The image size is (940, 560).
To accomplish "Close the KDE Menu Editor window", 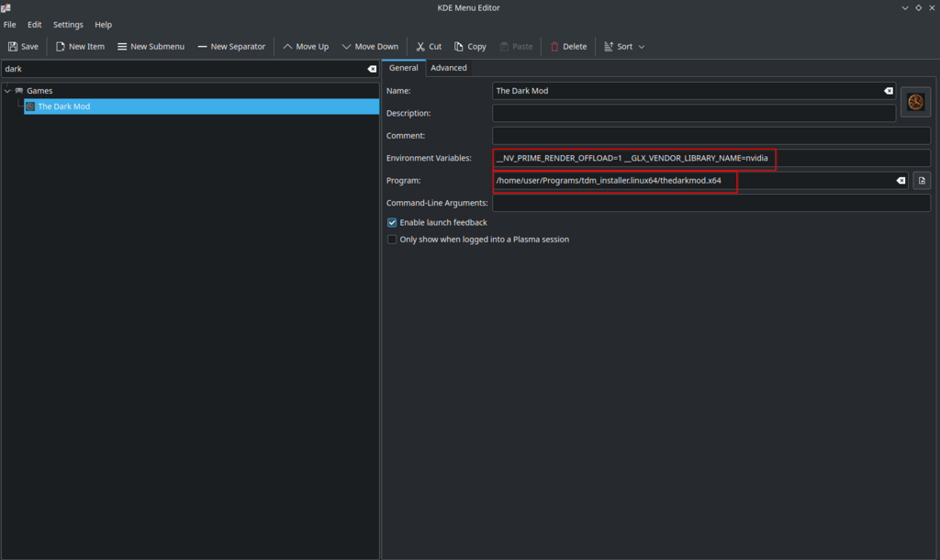I will pyautogui.click(x=933, y=7).
